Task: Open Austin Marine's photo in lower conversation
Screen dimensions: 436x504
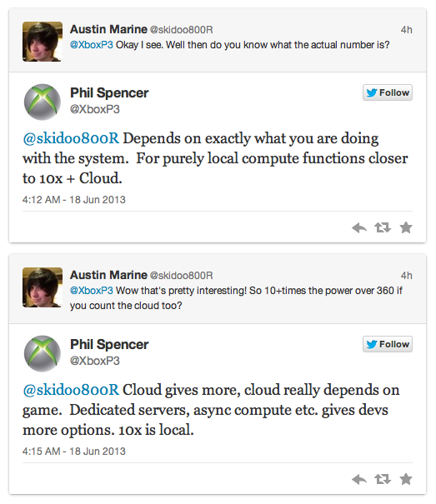Action: point(43,287)
